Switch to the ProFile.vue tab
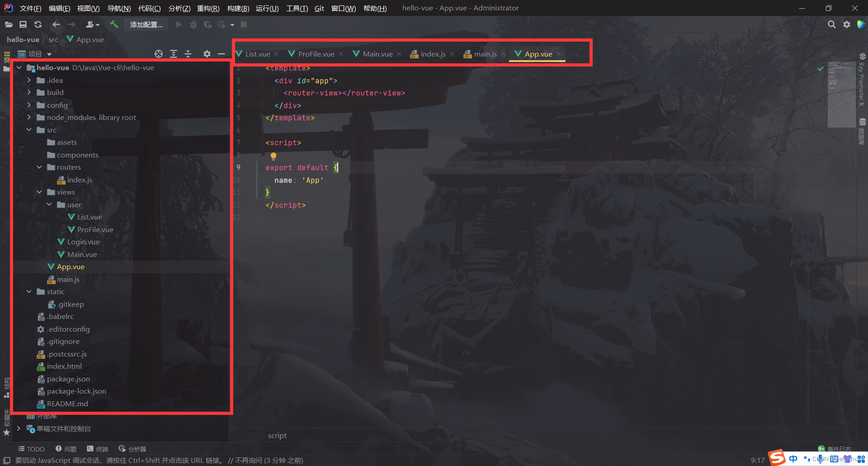 pos(316,54)
